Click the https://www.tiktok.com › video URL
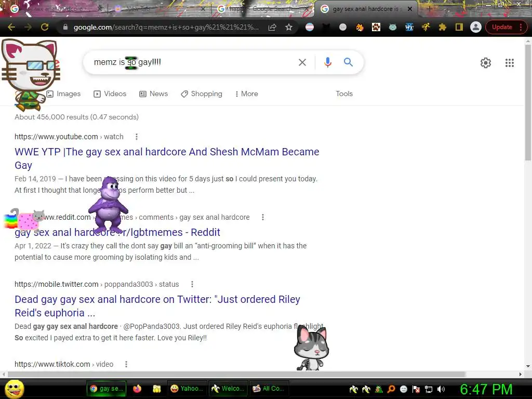Image resolution: width=532 pixels, height=399 pixels. (64, 364)
